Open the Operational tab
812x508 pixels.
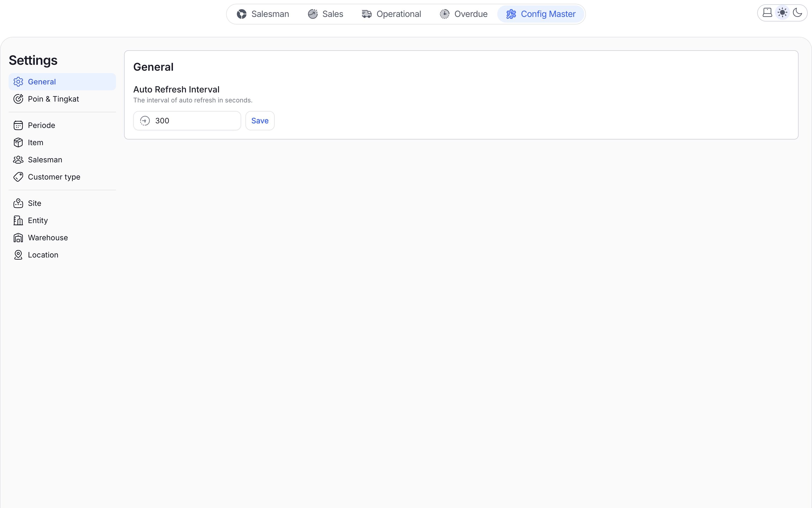[391, 14]
